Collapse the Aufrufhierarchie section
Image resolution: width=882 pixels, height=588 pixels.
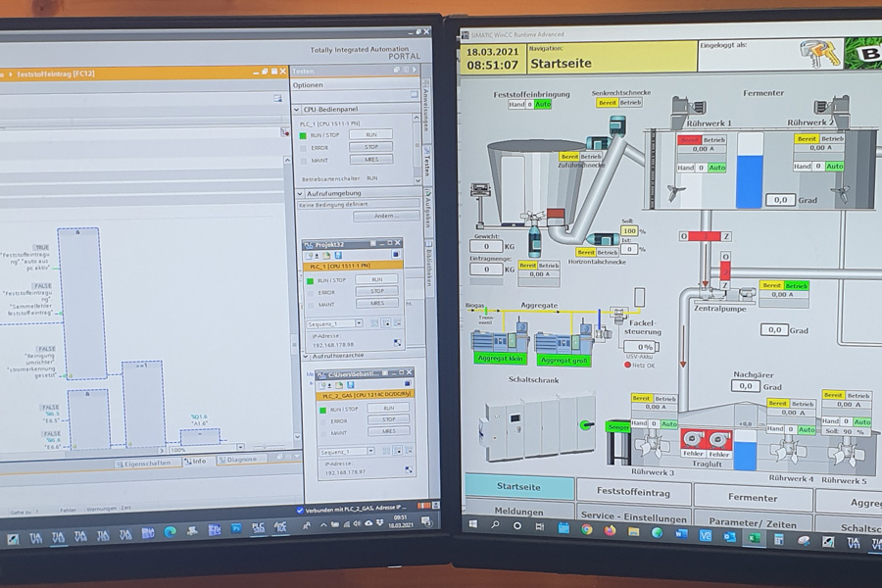pos(306,356)
